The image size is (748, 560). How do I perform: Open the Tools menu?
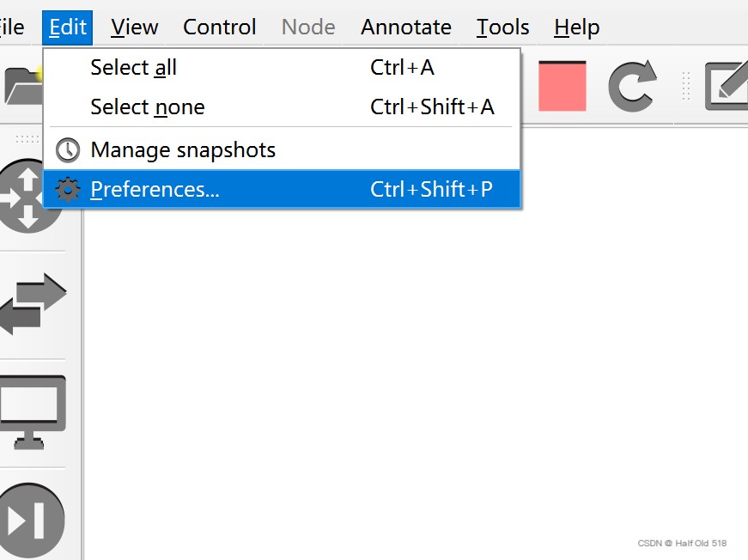pos(502,27)
